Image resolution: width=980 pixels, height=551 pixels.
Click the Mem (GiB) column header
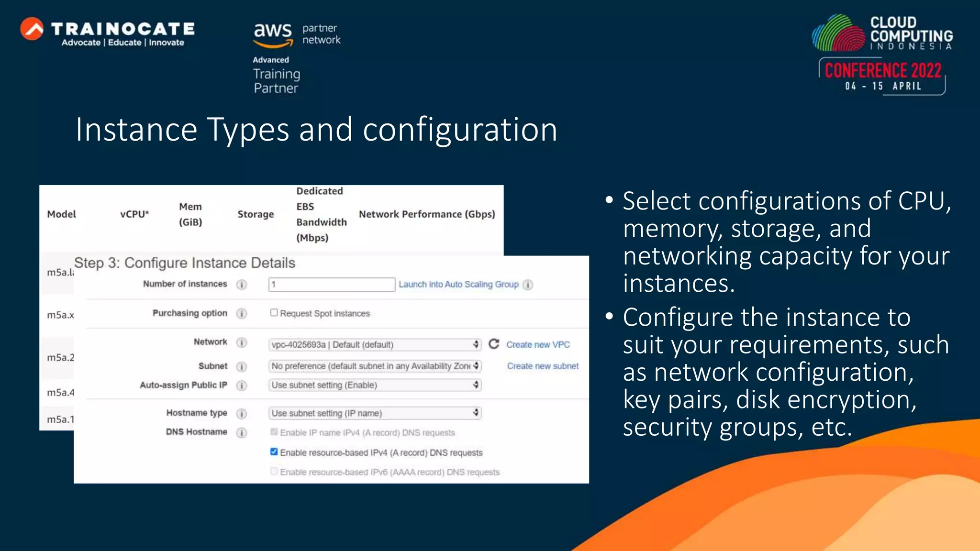190,214
